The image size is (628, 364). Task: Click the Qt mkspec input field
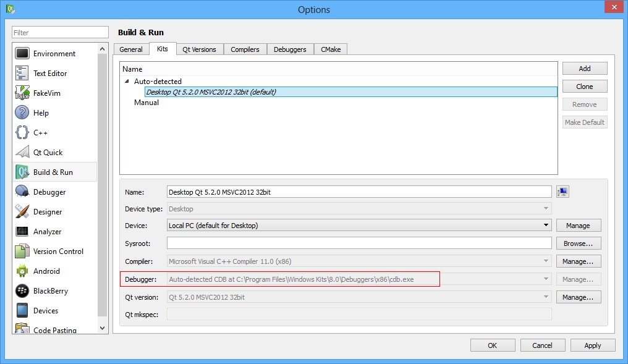(x=359, y=315)
